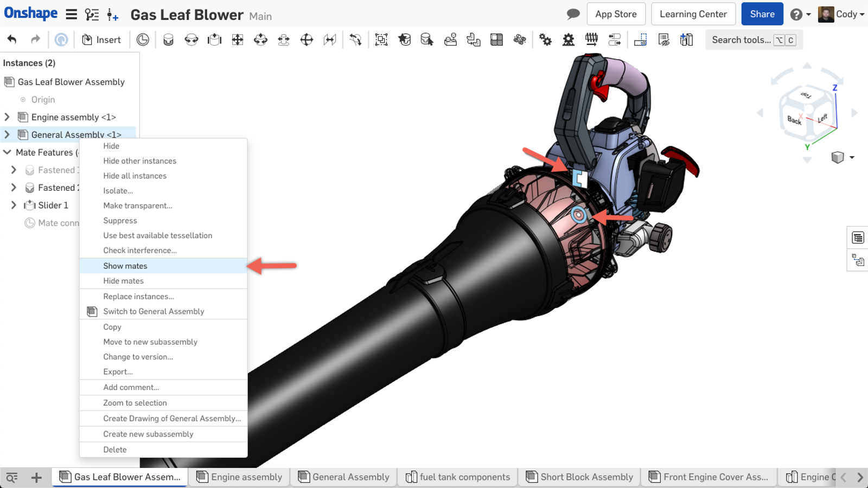The width and height of the screenshot is (868, 488).
Task: Click the Undo arrow icon
Action: coord(12,40)
